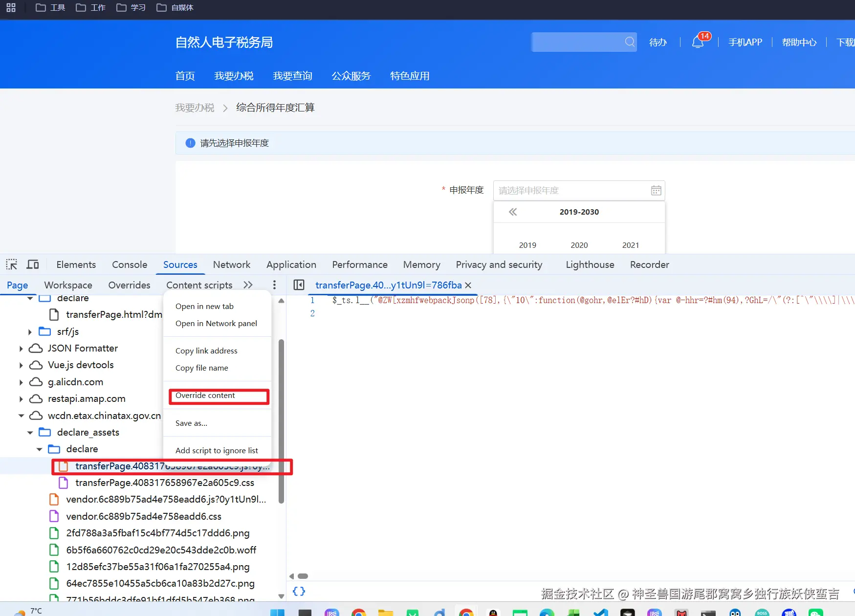Viewport: 855px width, 616px height.
Task: Click the blue info icon beside 请先选择申报年度
Action: coord(190,143)
